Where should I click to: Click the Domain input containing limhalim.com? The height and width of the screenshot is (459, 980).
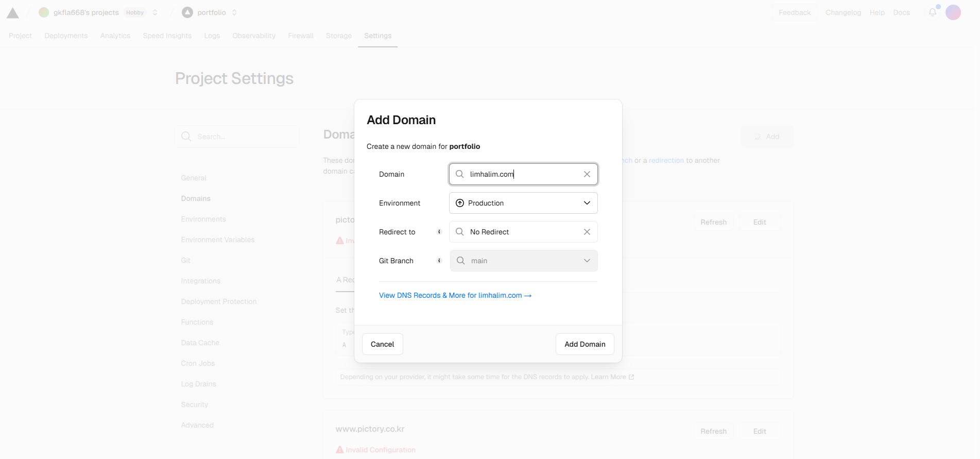523,174
